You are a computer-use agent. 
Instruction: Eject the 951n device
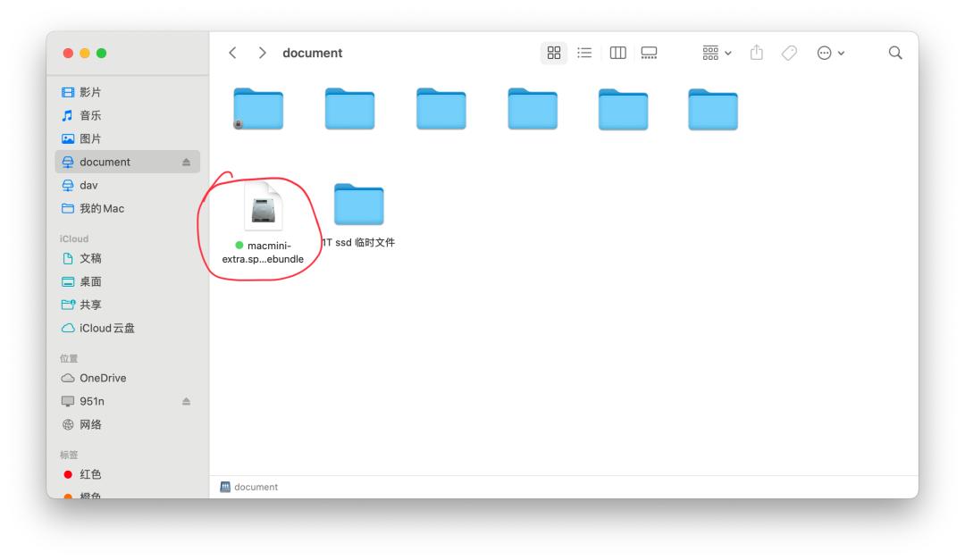tap(187, 401)
